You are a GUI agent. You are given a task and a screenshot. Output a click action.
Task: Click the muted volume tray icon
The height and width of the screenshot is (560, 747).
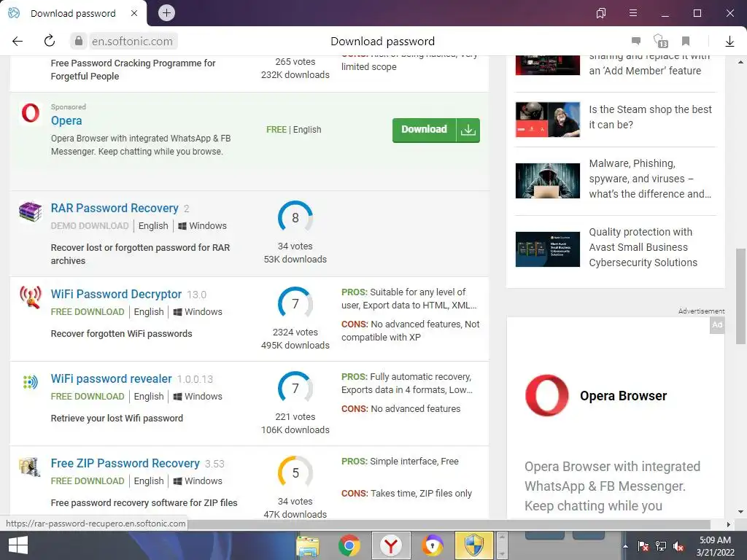pyautogui.click(x=678, y=546)
